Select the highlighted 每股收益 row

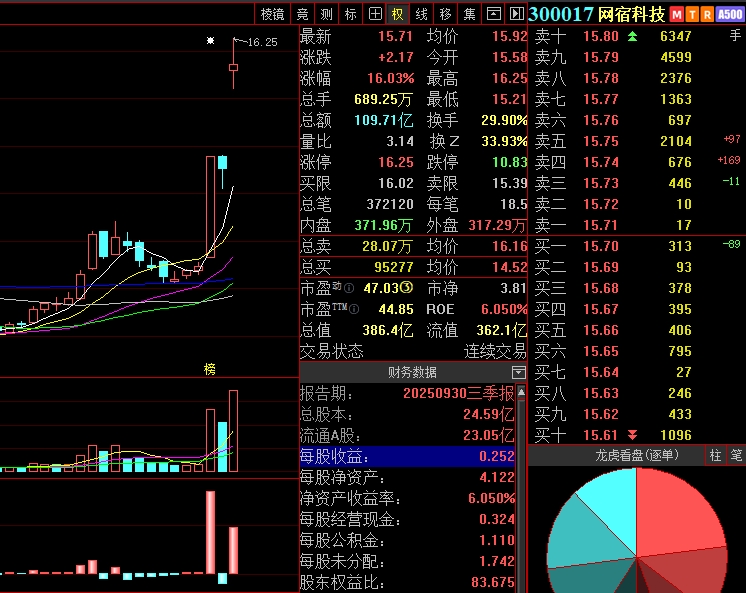pyautogui.click(x=407, y=456)
